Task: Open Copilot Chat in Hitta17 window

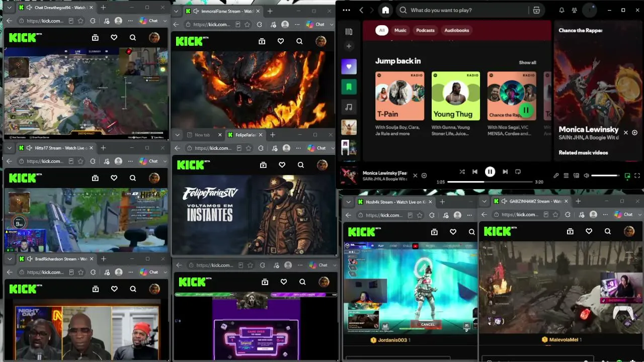Action: tap(149, 161)
